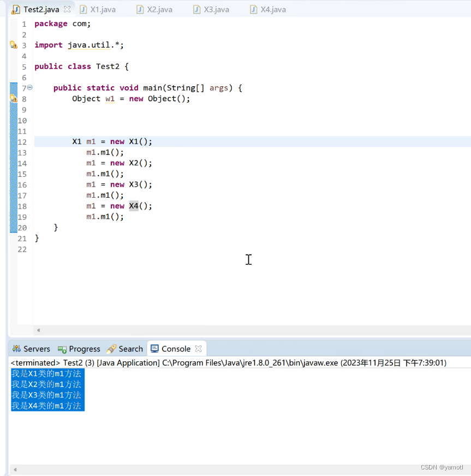Click the editor horizontal scrollbar left arrow
The width and height of the screenshot is (471, 476).
[38, 330]
